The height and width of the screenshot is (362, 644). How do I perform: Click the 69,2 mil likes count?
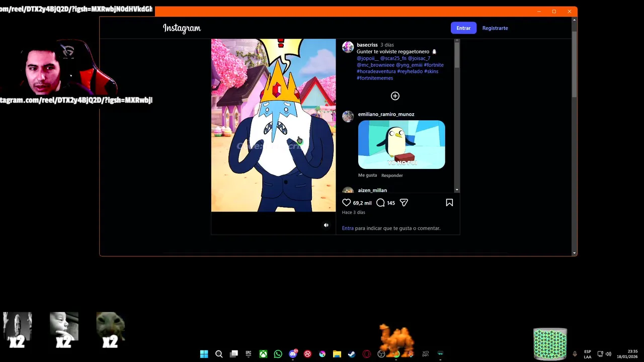[x=362, y=203]
